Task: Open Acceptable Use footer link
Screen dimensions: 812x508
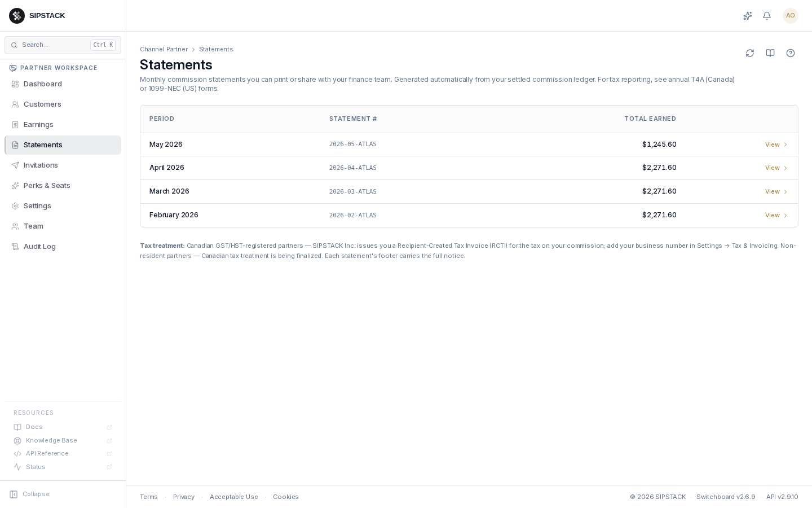Action: 234,497
